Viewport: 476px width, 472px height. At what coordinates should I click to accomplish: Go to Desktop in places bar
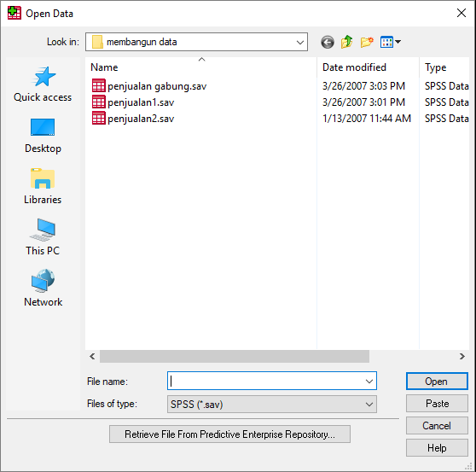(x=43, y=136)
